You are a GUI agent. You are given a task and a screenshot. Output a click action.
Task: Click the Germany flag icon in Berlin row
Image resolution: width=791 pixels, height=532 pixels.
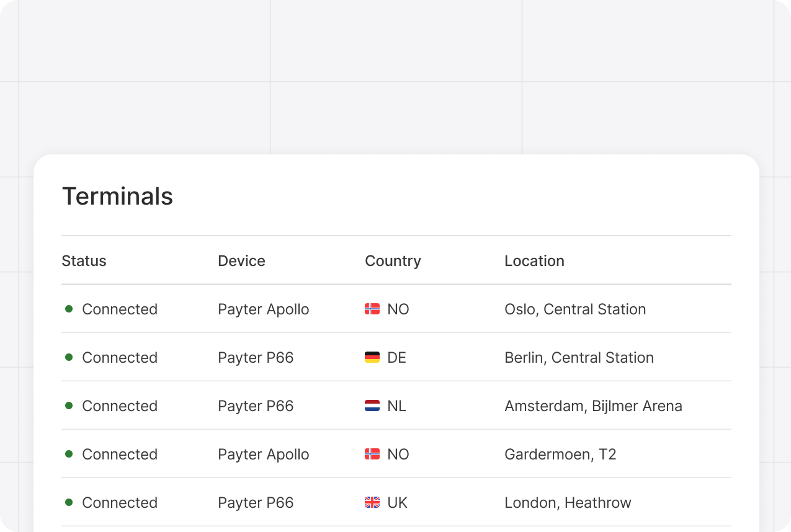coord(372,357)
